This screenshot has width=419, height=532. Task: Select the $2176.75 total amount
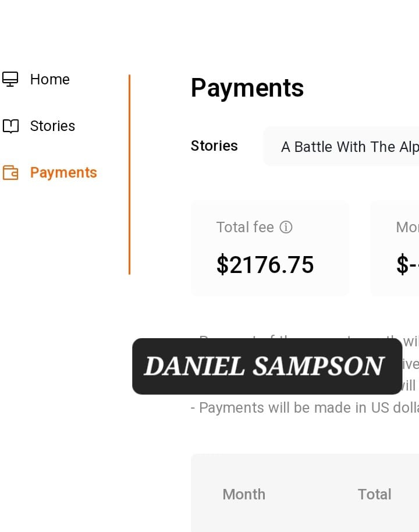point(265,265)
